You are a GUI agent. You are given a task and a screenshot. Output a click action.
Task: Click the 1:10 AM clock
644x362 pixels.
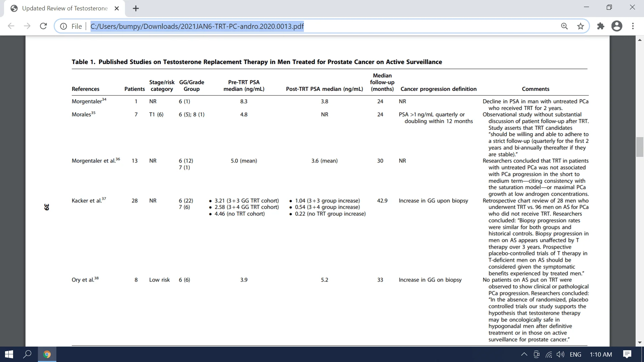tap(601, 354)
